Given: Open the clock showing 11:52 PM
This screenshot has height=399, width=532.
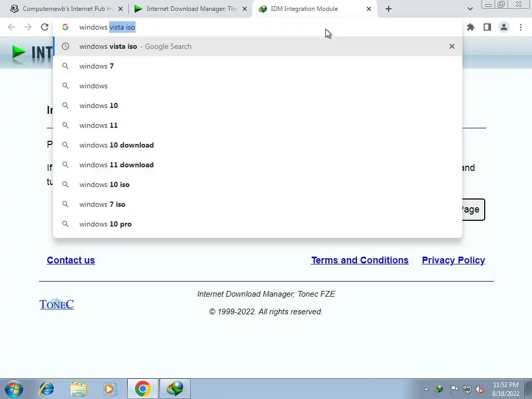Looking at the screenshot, I should point(506,389).
